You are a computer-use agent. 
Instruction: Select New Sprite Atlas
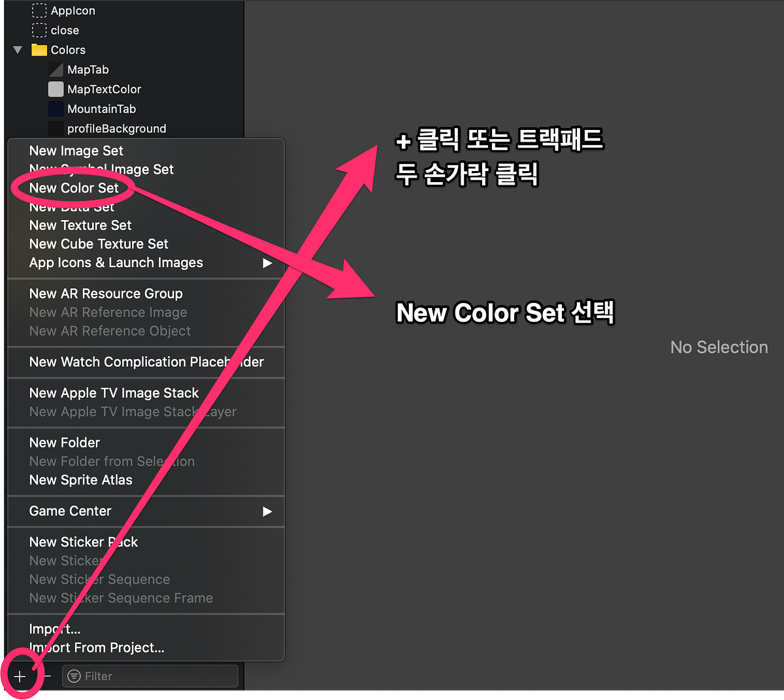click(x=80, y=480)
